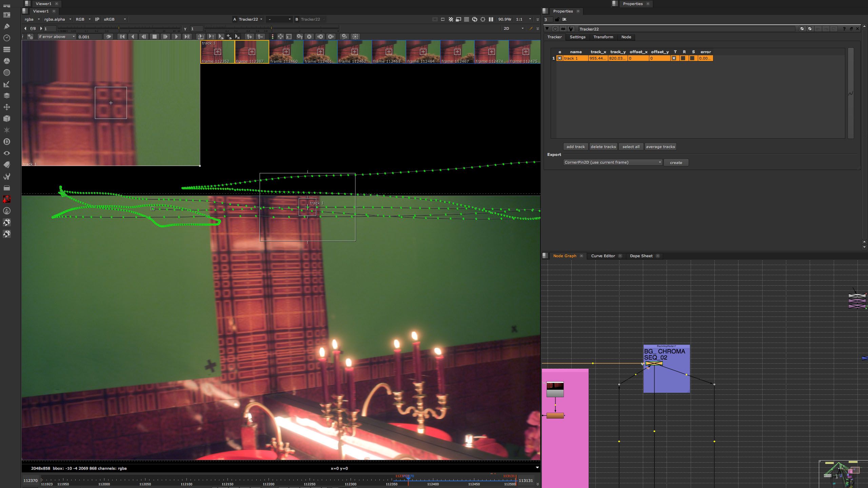Toggle the T translate checkbox for track 1
868x488 pixels.
click(x=674, y=58)
